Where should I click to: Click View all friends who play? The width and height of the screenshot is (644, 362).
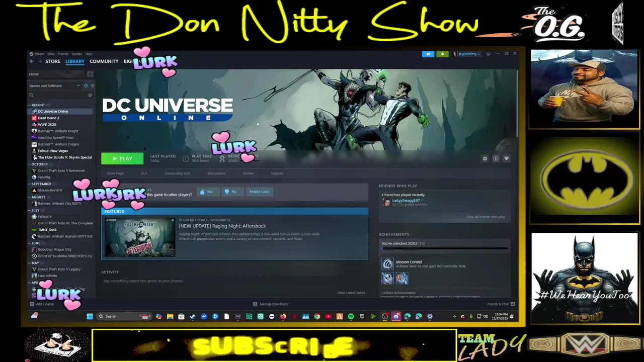pyautogui.click(x=486, y=217)
